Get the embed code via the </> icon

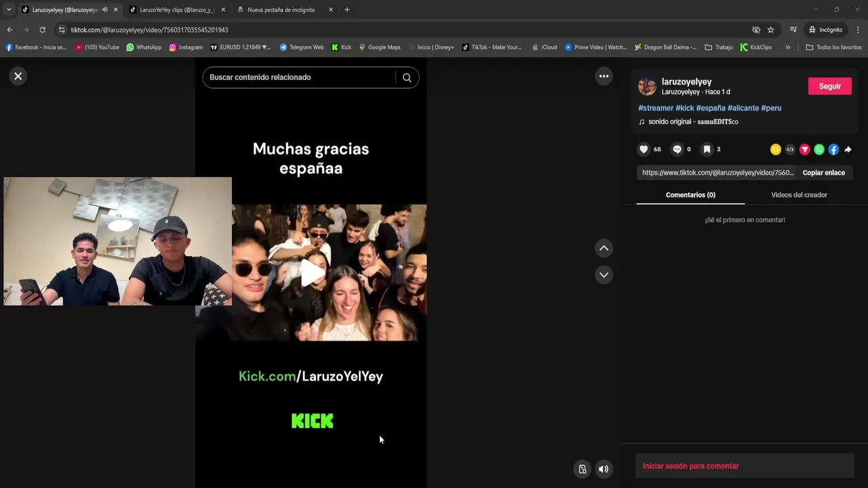pyautogui.click(x=790, y=149)
